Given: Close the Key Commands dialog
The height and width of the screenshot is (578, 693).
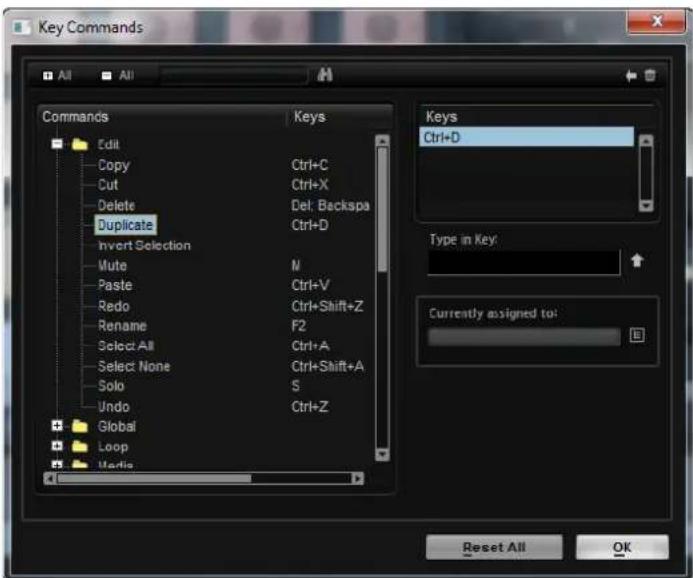Looking at the screenshot, I should [656, 21].
